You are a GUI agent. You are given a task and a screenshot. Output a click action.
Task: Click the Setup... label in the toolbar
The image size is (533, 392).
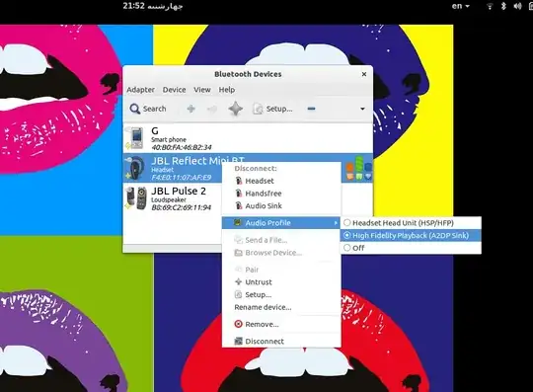[279, 109]
